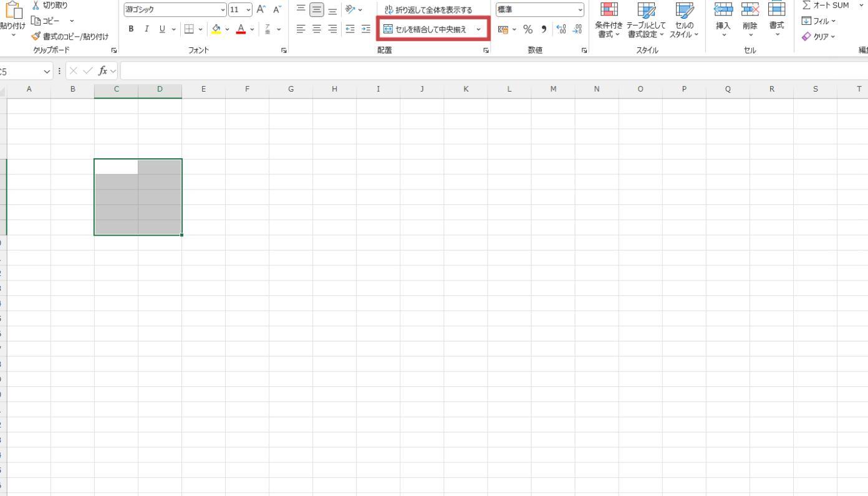Screen dimensions: 868x496
Task: Open Conditional Formatting (条件付き書式)
Action: click(609, 21)
